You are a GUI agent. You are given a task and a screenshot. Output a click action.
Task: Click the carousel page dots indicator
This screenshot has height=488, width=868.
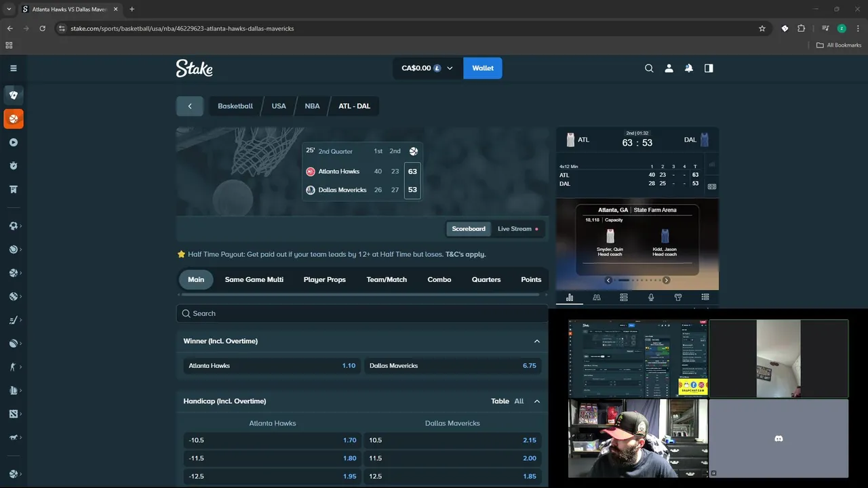[637, 280]
